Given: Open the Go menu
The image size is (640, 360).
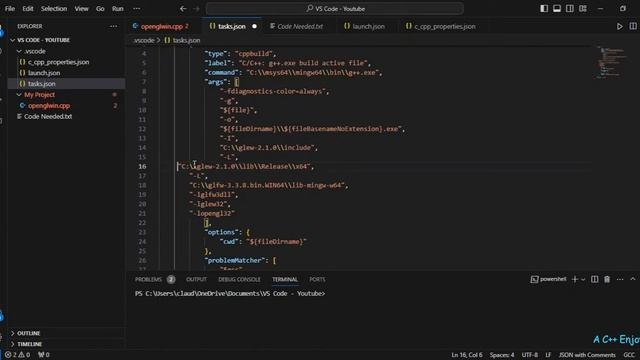Looking at the screenshot, I should click(x=100, y=9).
